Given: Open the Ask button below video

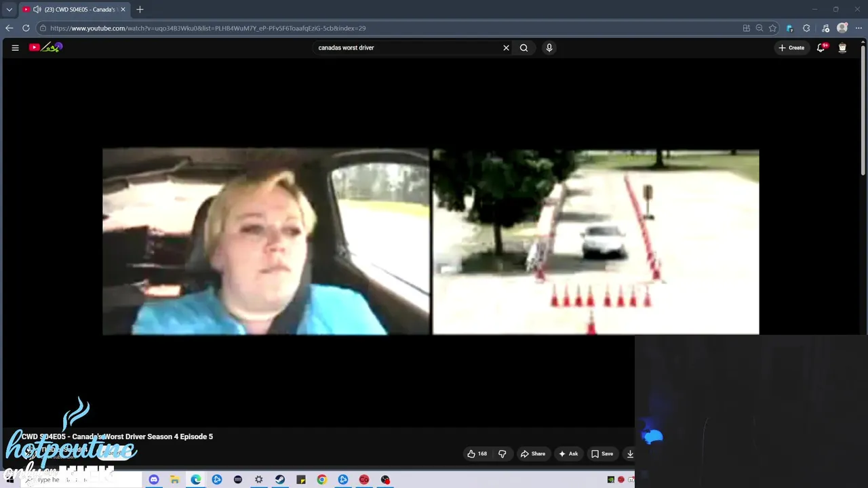Looking at the screenshot, I should [x=568, y=453].
